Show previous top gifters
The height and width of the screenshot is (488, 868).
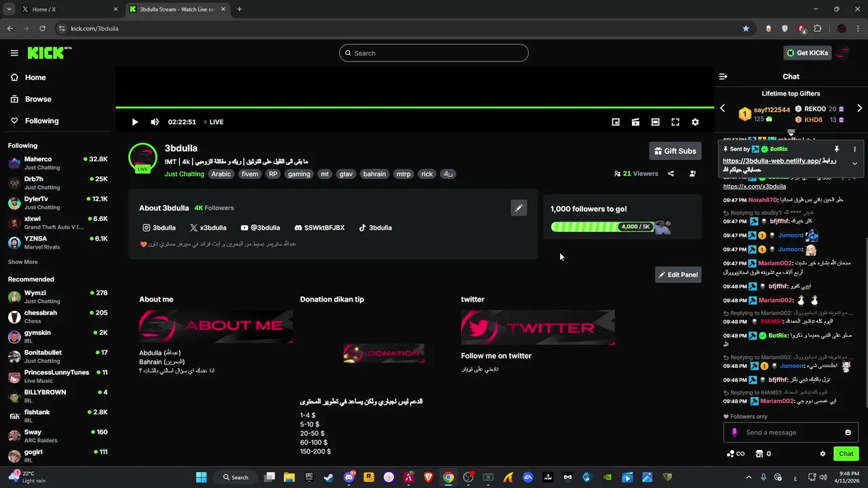point(722,108)
